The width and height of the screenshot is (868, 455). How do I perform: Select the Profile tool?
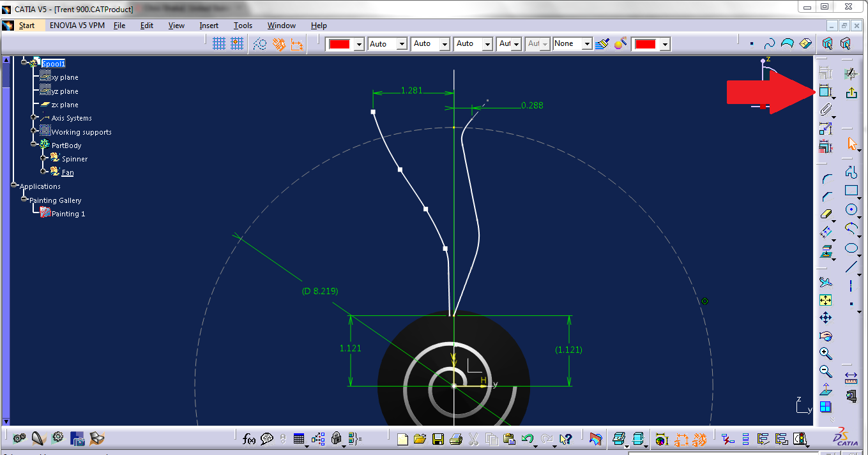point(851,172)
